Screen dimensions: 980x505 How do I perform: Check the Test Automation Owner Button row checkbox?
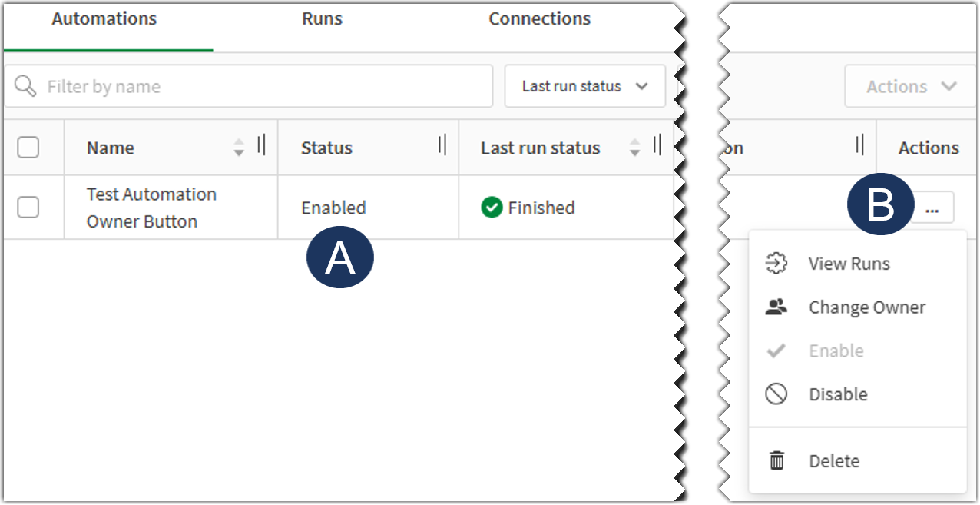(x=30, y=207)
